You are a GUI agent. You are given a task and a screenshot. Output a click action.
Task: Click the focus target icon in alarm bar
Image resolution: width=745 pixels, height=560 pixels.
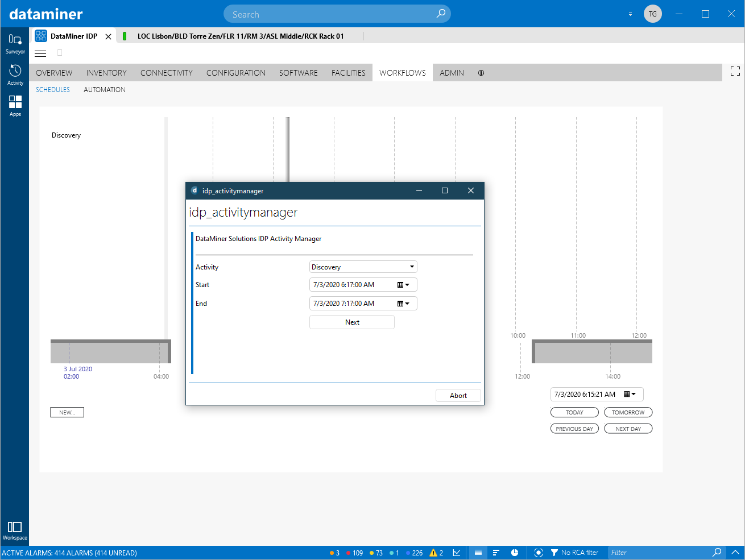(539, 553)
